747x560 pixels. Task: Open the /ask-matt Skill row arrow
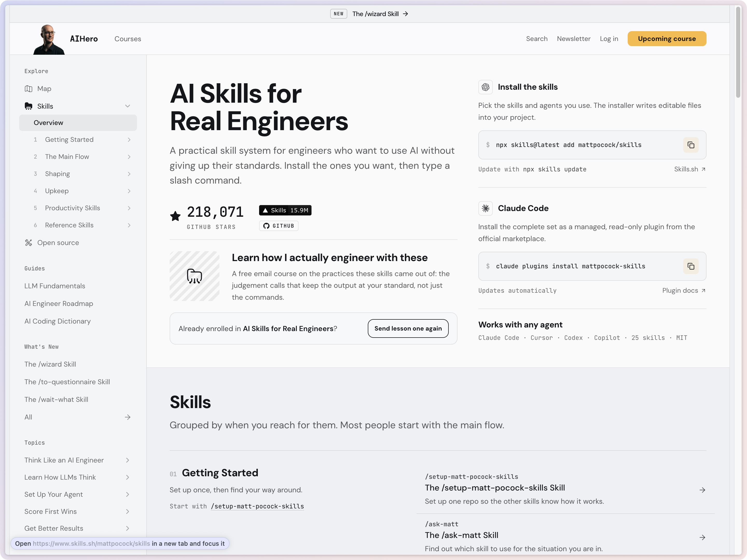point(702,537)
